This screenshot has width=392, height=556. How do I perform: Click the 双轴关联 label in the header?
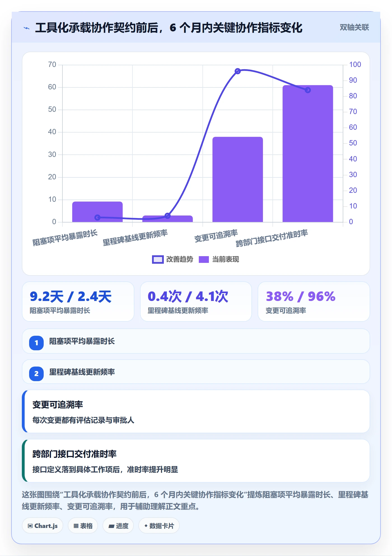click(x=354, y=27)
